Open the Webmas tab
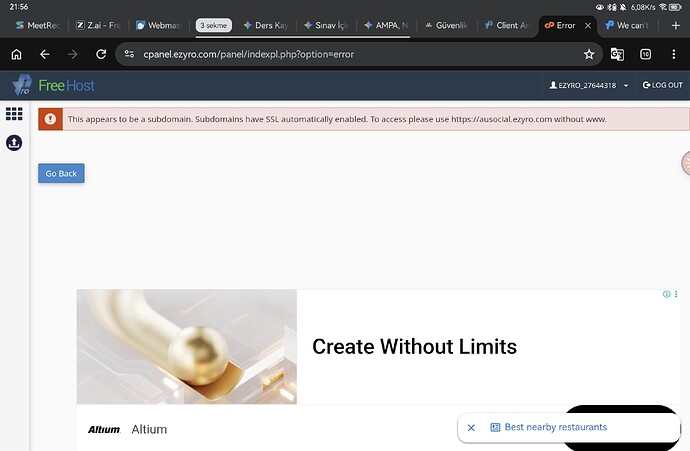690x451 pixels. pos(158,26)
